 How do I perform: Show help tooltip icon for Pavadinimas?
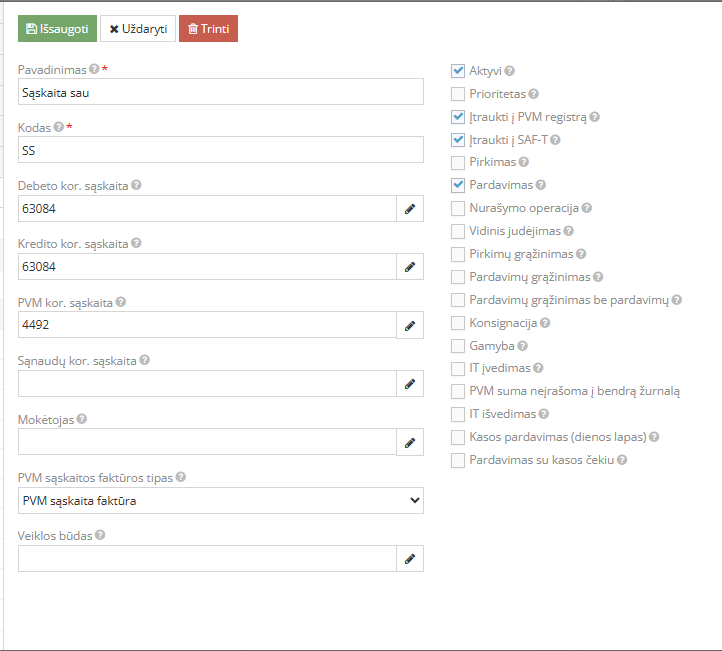coord(94,69)
